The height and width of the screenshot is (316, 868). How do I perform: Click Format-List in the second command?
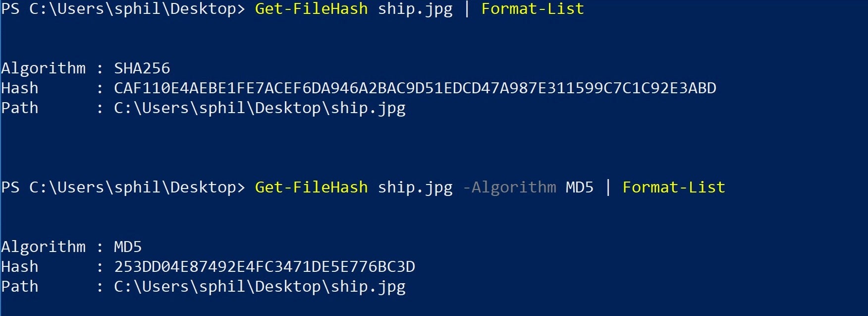674,187
